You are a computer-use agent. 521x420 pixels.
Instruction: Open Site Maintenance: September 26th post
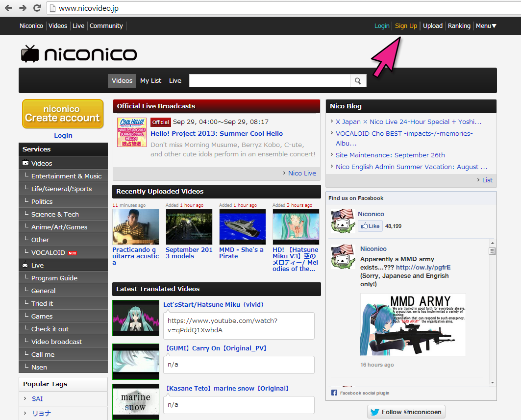(390, 155)
